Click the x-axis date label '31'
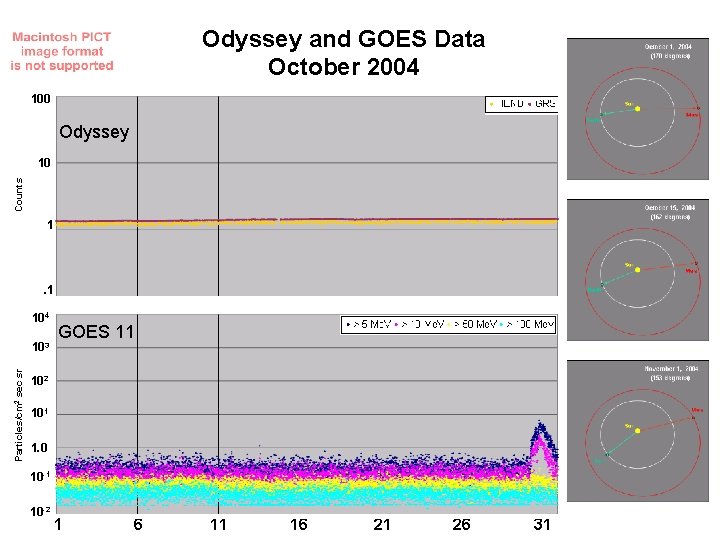Viewport: 720px width, 540px height. (x=542, y=525)
